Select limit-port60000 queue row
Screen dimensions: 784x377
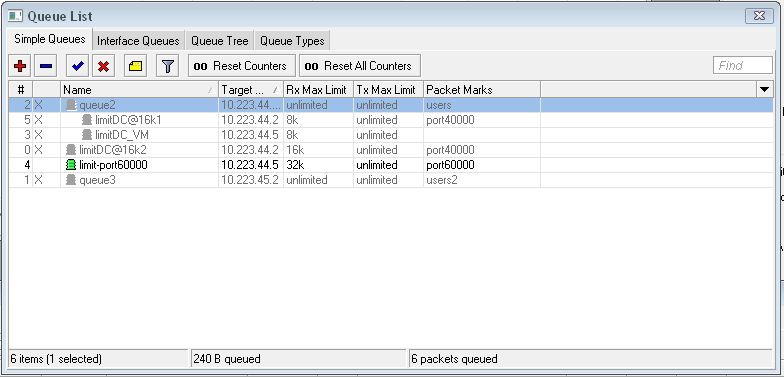coord(391,165)
